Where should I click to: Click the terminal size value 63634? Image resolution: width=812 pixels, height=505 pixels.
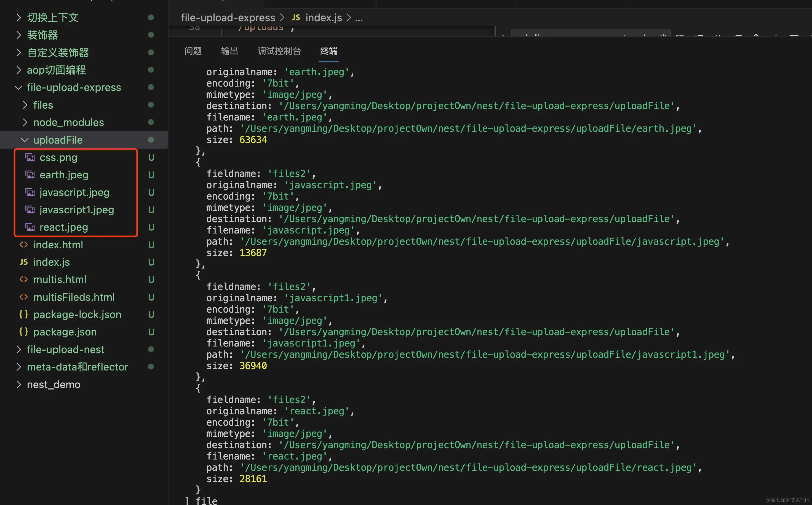tap(253, 139)
